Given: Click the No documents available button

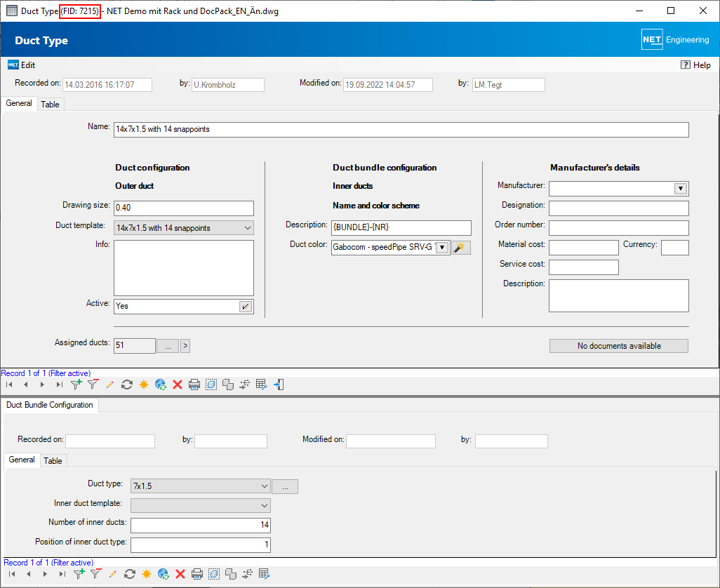Looking at the screenshot, I should tap(619, 346).
